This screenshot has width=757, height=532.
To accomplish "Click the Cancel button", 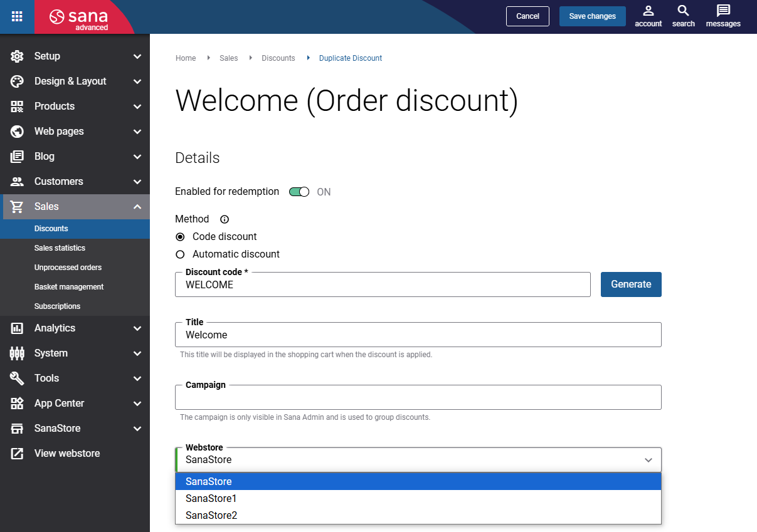I will click(527, 16).
